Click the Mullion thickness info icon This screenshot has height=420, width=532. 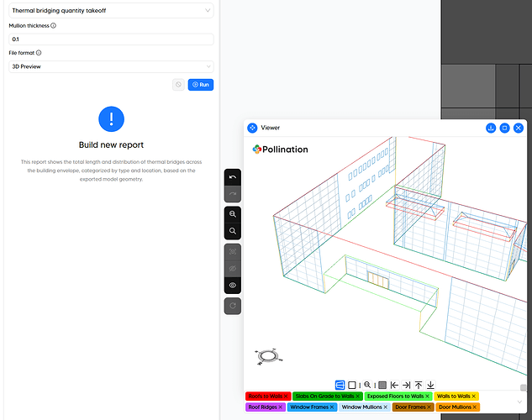click(x=54, y=26)
